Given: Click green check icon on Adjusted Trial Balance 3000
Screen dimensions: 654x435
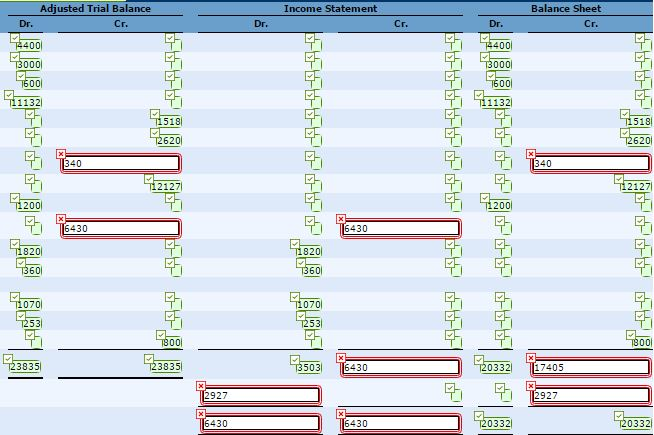Looking at the screenshot, I should pos(15,57).
